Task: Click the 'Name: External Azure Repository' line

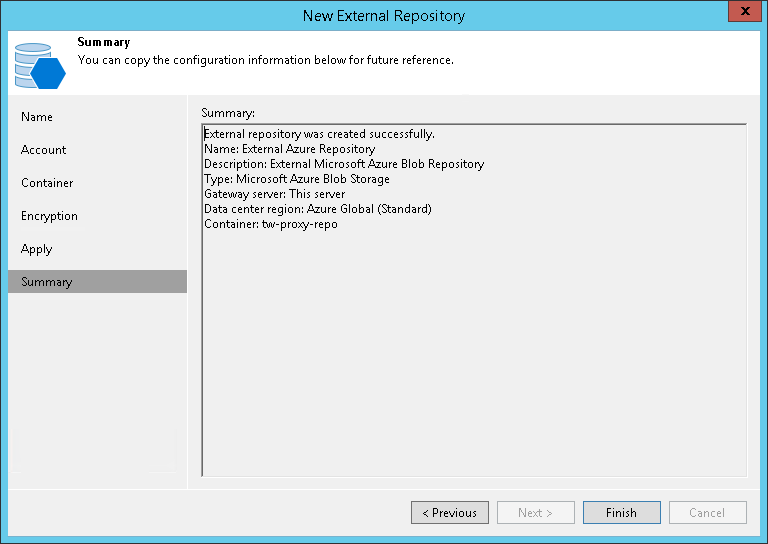Action: [290, 149]
